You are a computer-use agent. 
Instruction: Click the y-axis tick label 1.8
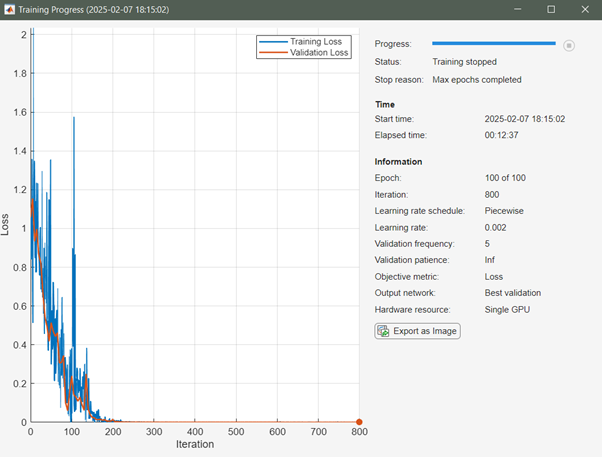click(x=20, y=74)
